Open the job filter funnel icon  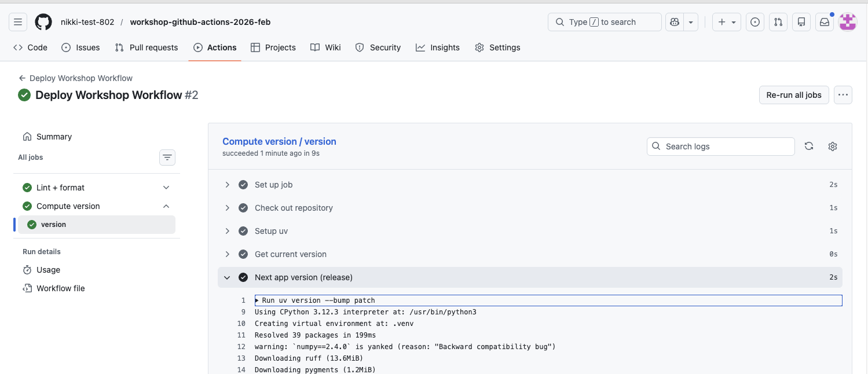click(167, 157)
